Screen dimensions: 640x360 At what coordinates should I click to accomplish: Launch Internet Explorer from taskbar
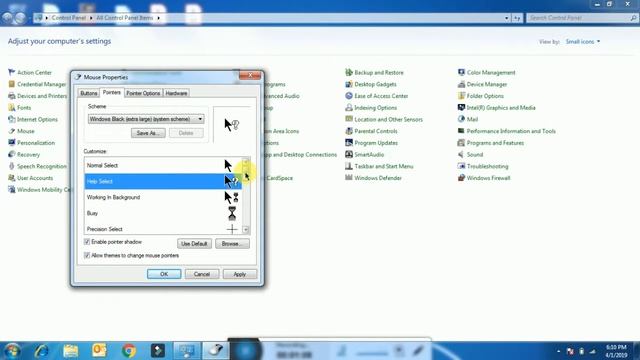pyautogui.click(x=41, y=351)
